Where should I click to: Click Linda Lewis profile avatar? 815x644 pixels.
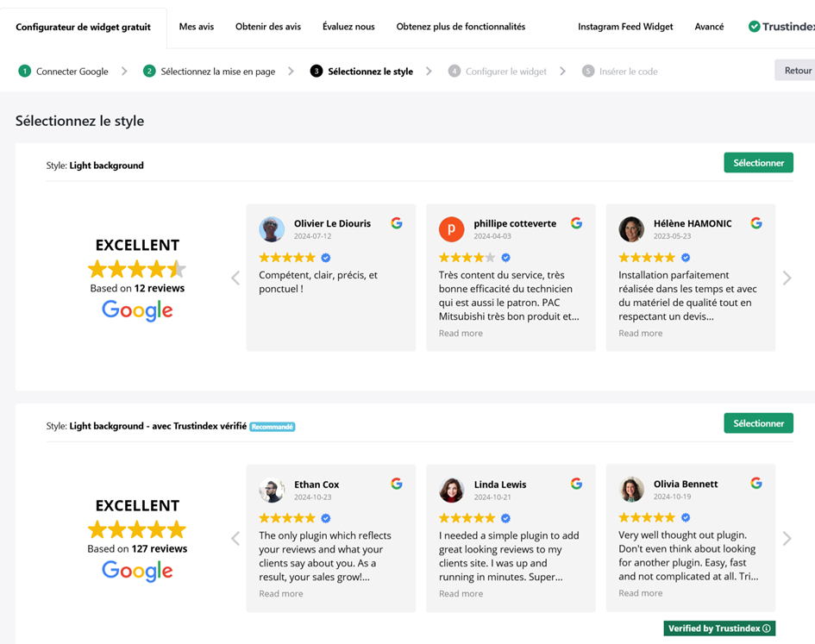[452, 491]
